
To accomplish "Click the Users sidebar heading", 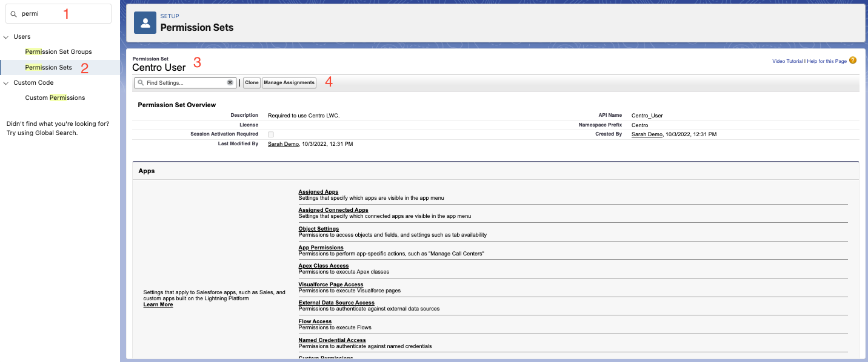I will 22,37.
